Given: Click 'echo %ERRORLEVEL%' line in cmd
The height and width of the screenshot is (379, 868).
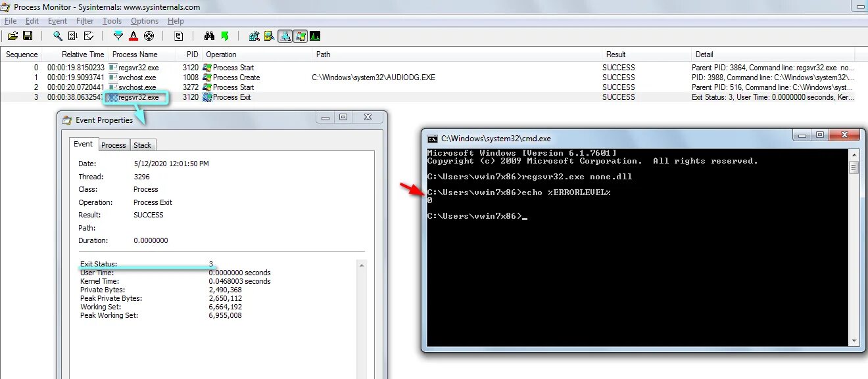Looking at the screenshot, I should pyautogui.click(x=566, y=192).
